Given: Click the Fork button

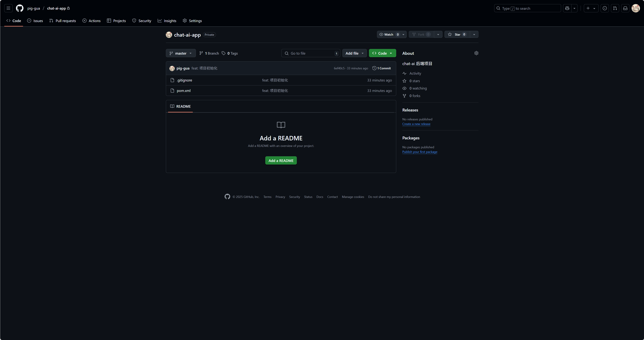Looking at the screenshot, I should 421,34.
